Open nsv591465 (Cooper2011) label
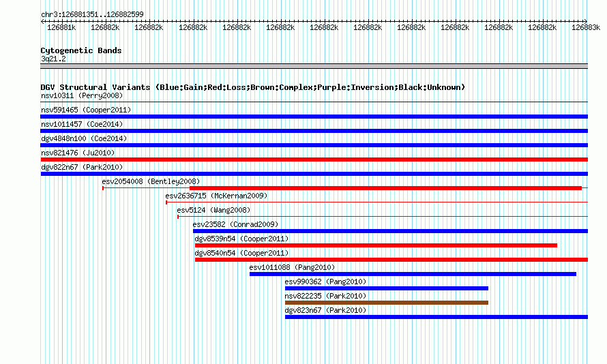 tap(86, 110)
